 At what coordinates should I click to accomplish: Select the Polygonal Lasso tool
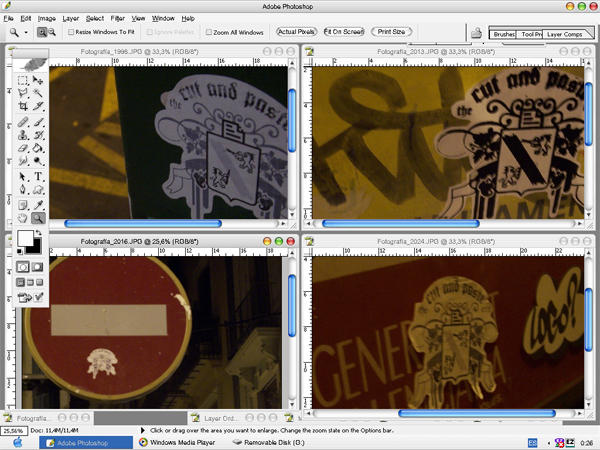23,93
